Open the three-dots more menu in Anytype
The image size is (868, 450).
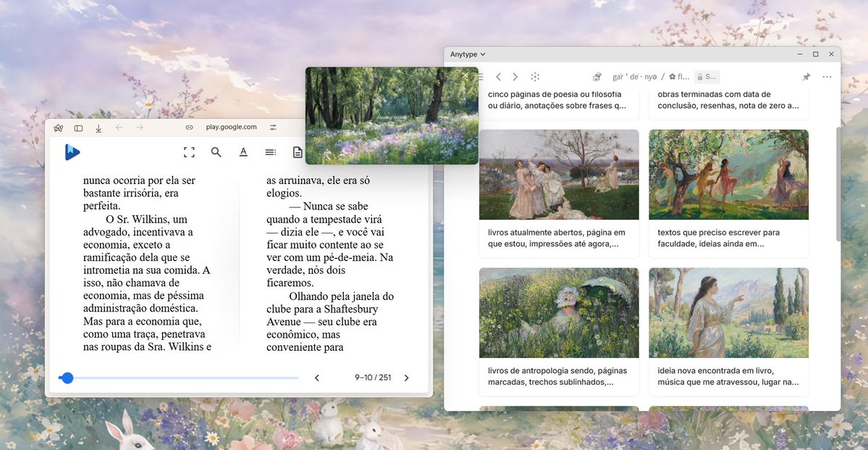[827, 77]
